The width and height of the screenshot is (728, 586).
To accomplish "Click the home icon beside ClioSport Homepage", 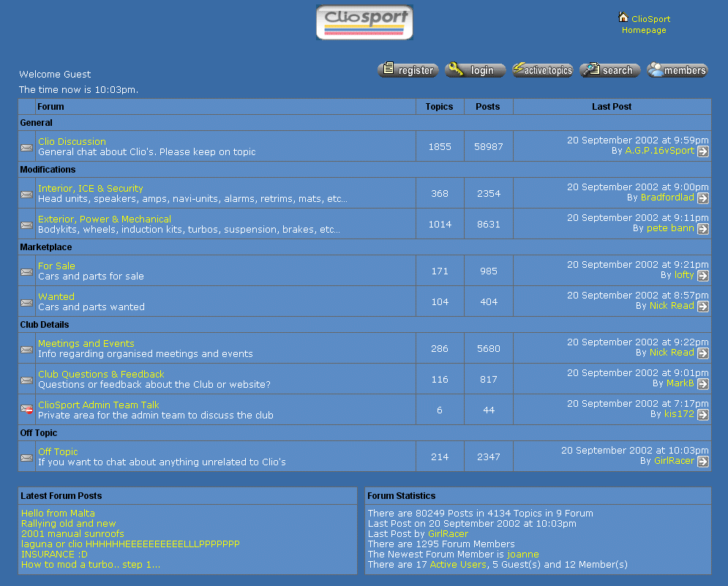I will coord(623,17).
